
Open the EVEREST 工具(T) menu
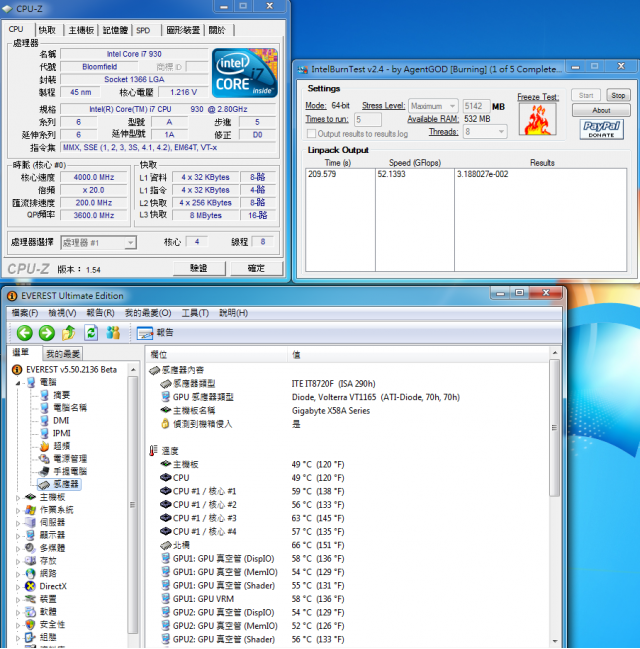[195, 313]
